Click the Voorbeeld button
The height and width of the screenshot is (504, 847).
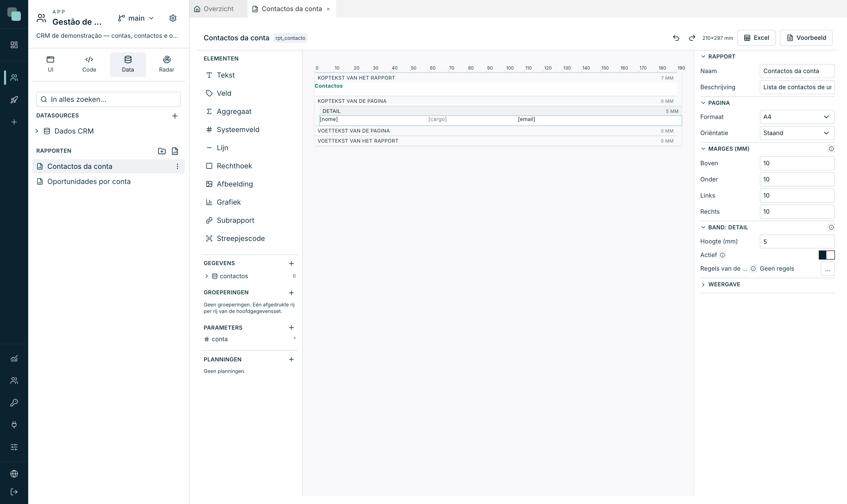[806, 38]
